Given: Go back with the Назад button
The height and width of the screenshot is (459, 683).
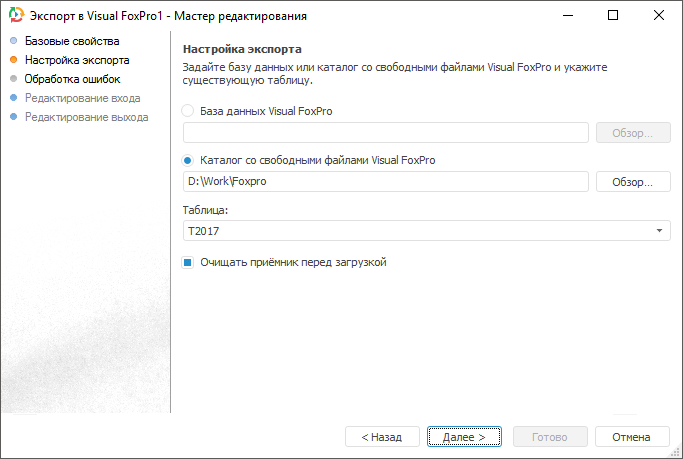Looking at the screenshot, I should click(382, 437).
